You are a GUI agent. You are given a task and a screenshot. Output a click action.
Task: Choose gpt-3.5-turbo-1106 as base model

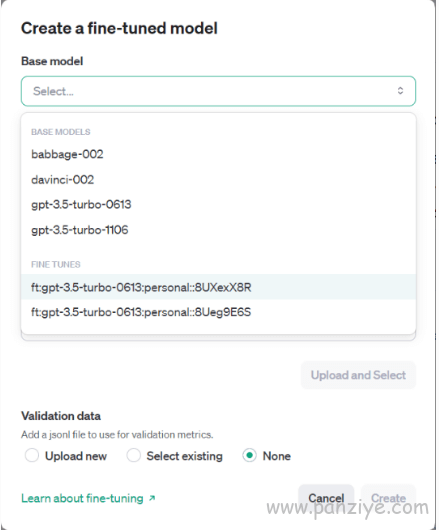[x=218, y=230]
